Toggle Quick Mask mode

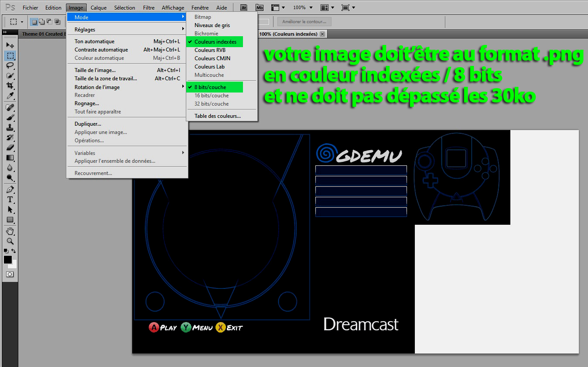[10, 274]
